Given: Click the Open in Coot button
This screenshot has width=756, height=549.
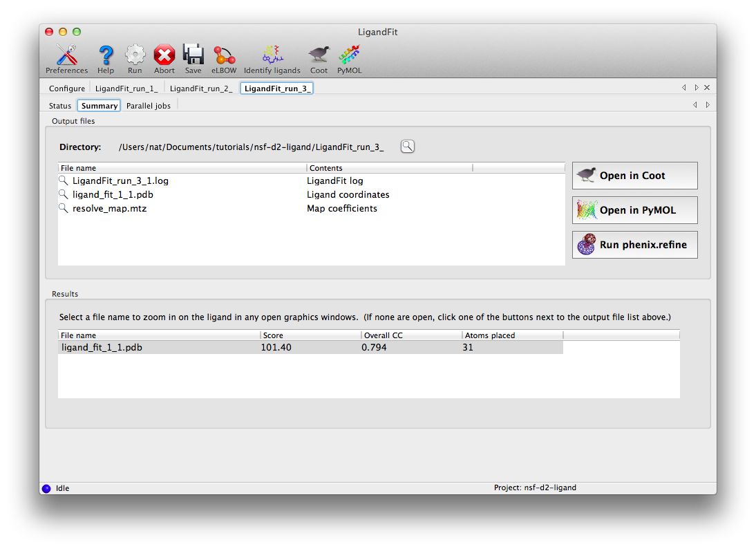Looking at the screenshot, I should click(634, 175).
